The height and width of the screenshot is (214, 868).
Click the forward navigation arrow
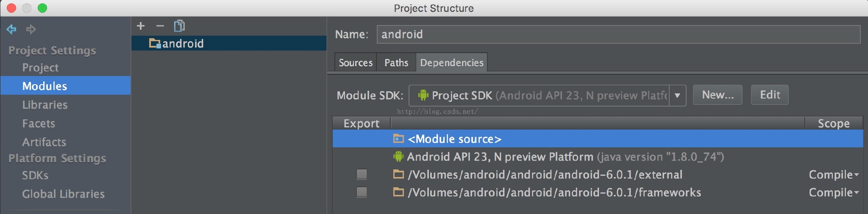pyautogui.click(x=31, y=29)
